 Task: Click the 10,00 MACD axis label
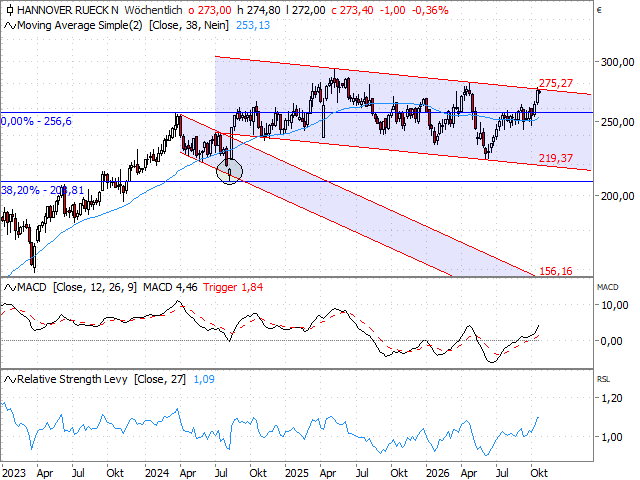pyautogui.click(x=614, y=305)
